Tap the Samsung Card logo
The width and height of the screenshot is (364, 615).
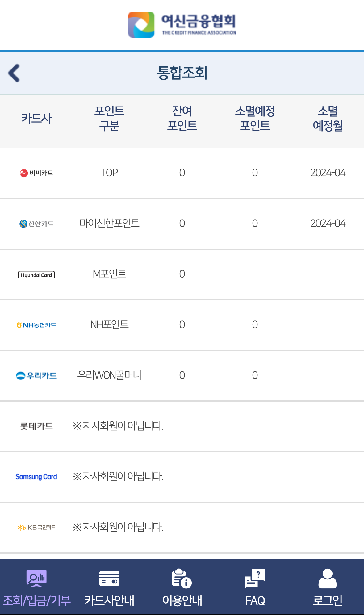[x=36, y=477]
